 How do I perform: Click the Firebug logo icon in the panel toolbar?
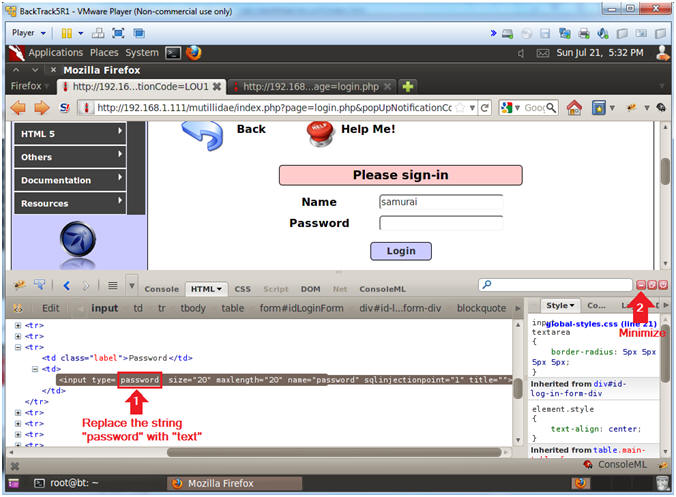tap(20, 285)
